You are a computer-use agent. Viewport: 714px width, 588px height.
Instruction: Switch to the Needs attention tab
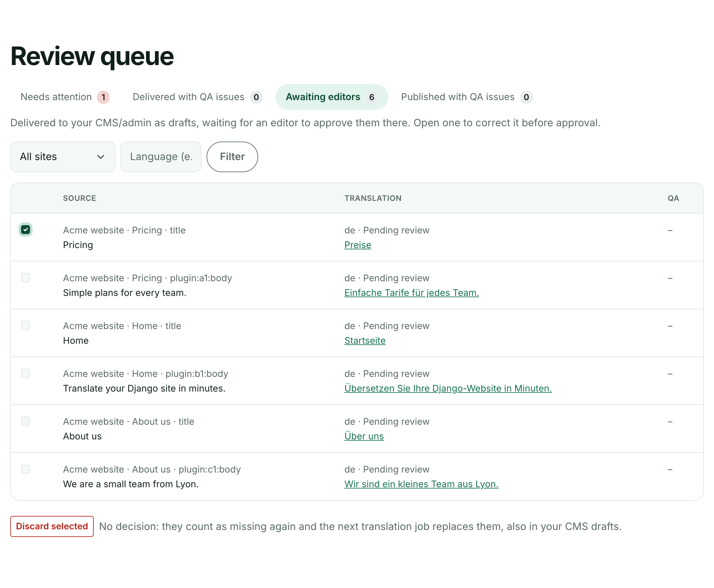(65, 97)
